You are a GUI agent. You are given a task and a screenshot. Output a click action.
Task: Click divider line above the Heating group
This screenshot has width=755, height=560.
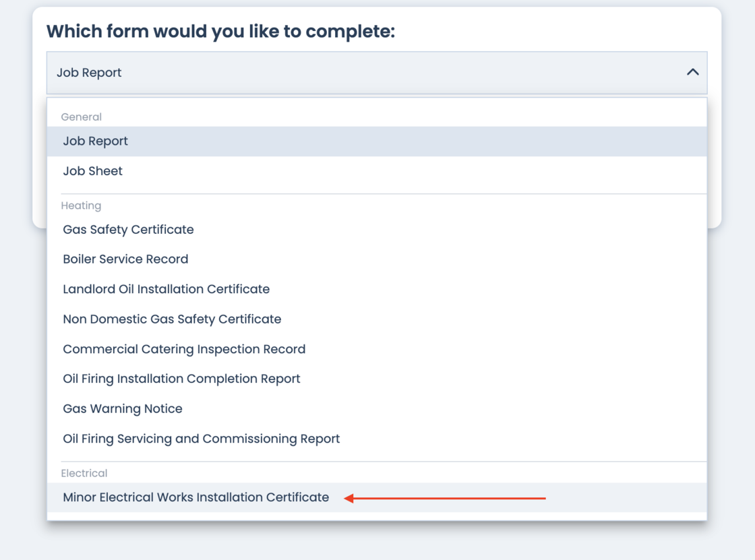(377, 194)
